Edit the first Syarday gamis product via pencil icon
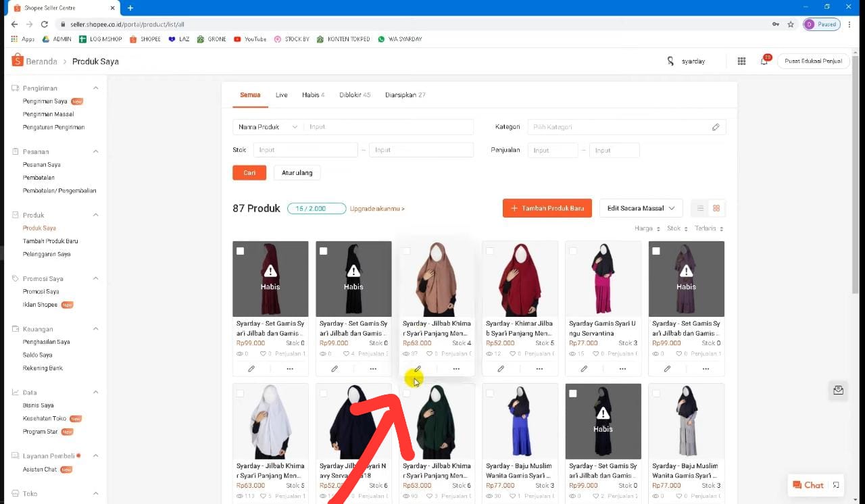The image size is (865, 504). coord(251,368)
